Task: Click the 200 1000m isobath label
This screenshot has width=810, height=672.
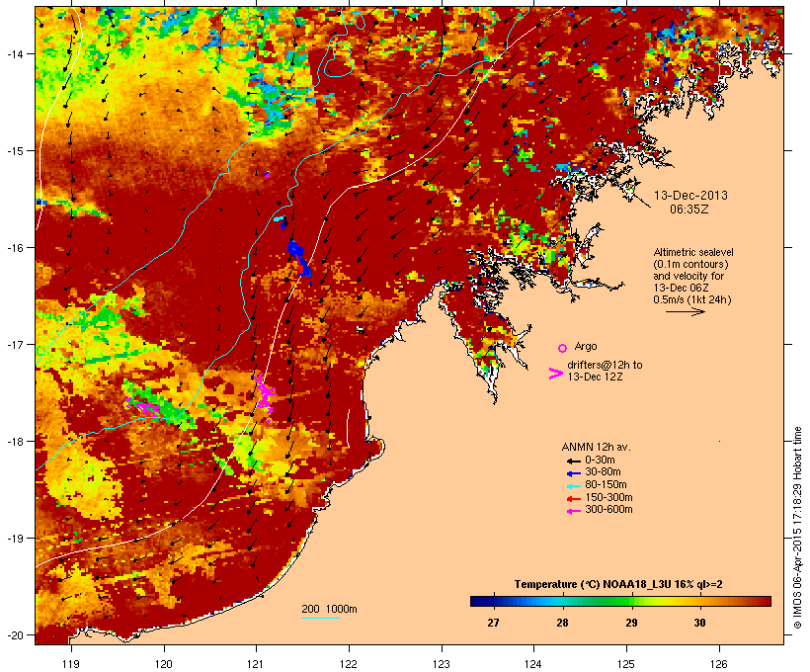Action: [x=329, y=609]
